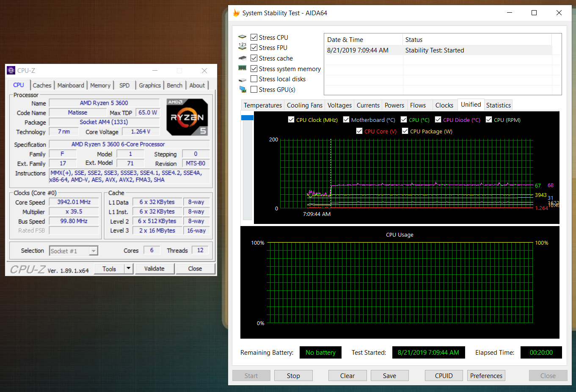Click the Bus Speed 99.80 MHz field

[74, 221]
